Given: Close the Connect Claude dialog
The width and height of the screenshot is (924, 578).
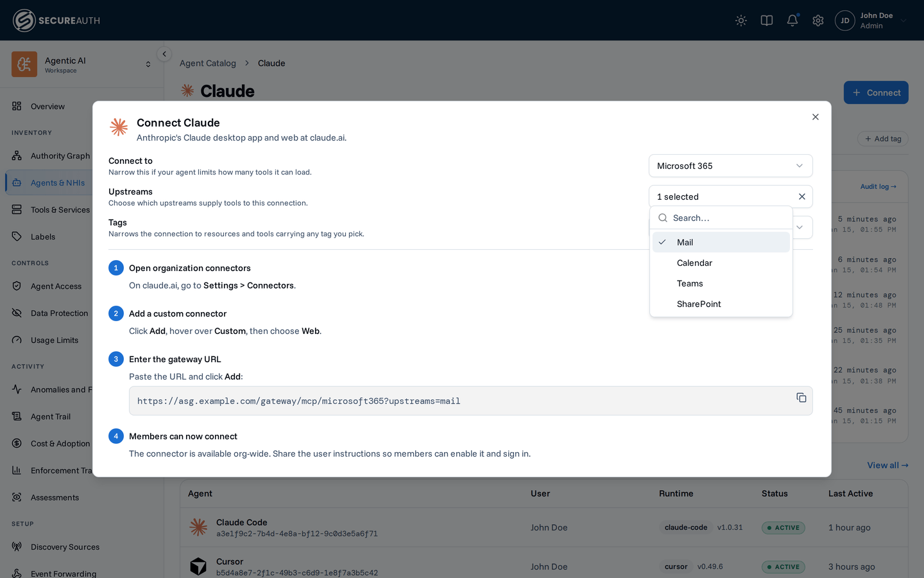Looking at the screenshot, I should click(816, 117).
